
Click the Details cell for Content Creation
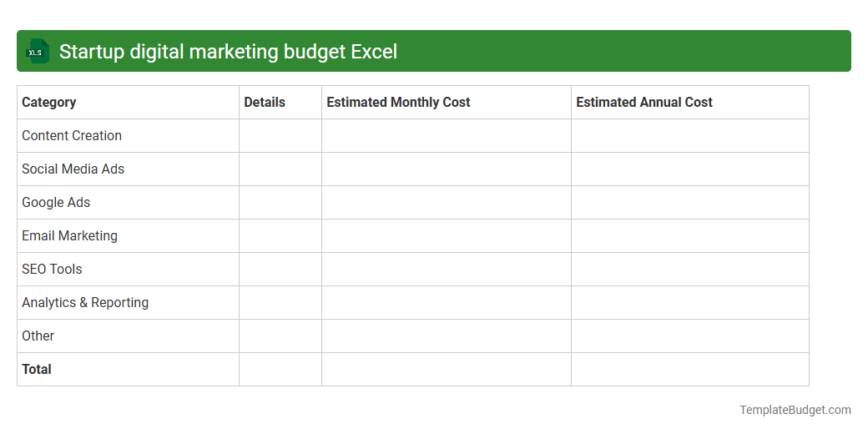(x=280, y=135)
